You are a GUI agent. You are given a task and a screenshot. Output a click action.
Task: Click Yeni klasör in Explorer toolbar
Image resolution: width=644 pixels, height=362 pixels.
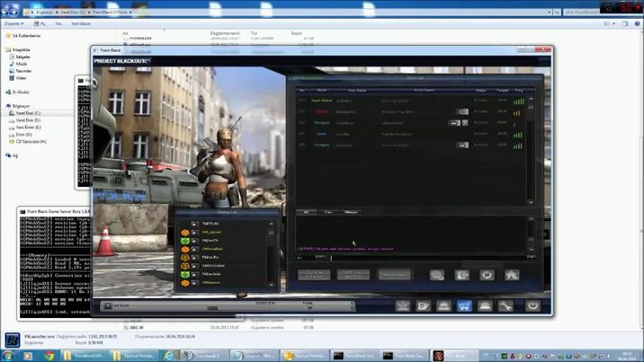pyautogui.click(x=81, y=23)
